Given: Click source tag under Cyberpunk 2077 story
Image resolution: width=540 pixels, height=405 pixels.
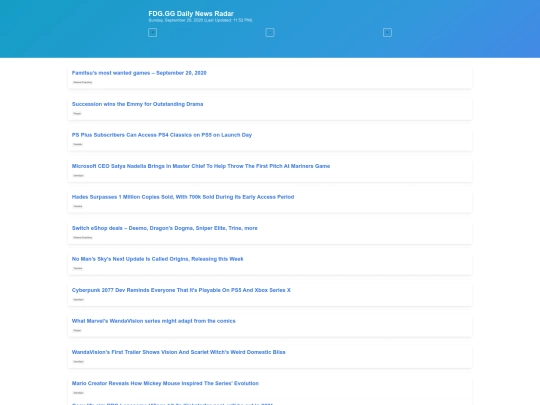Looking at the screenshot, I should (x=79, y=299).
